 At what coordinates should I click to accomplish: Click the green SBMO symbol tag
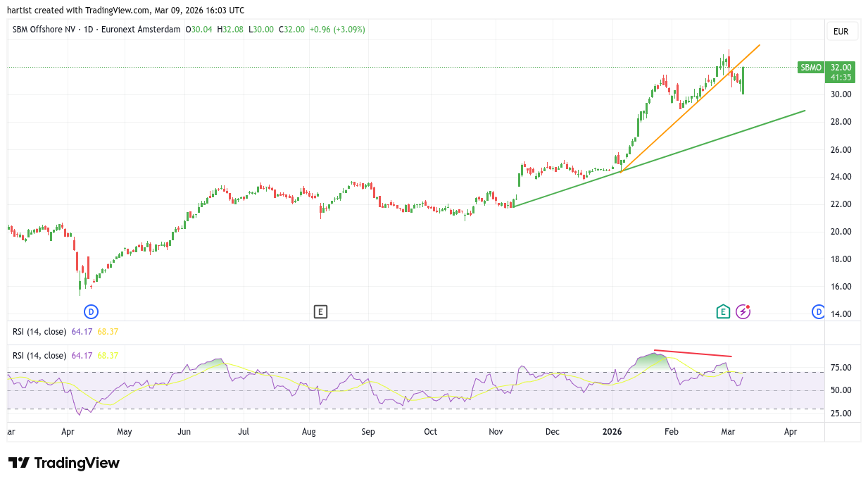[810, 68]
